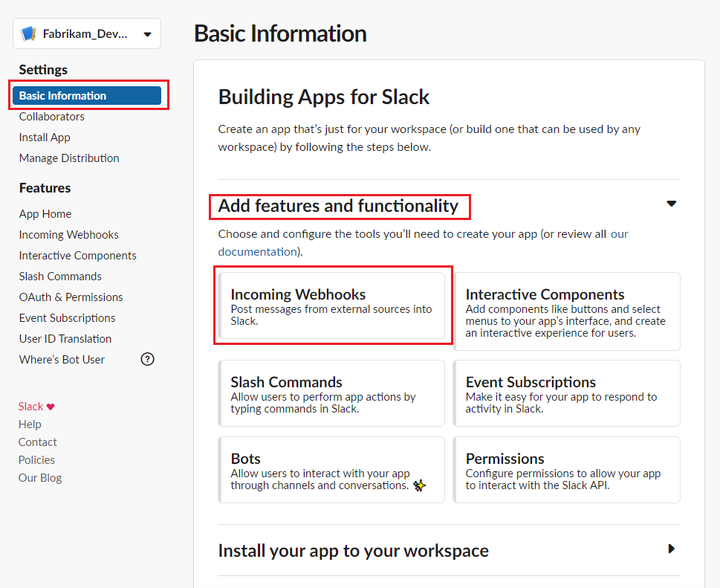Click the Fabrikam app logo icon
Screen dimensions: 720x588
30,33
